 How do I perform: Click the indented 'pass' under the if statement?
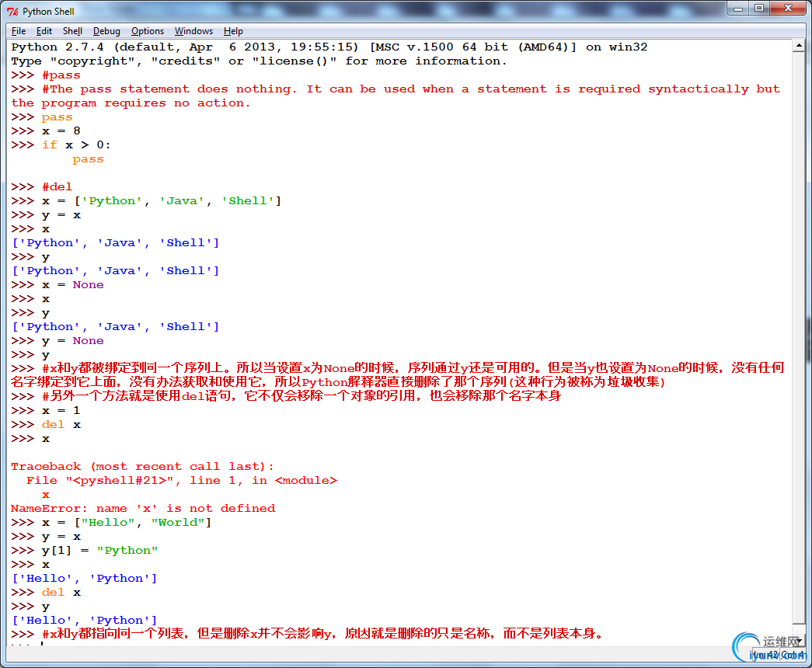(x=88, y=159)
